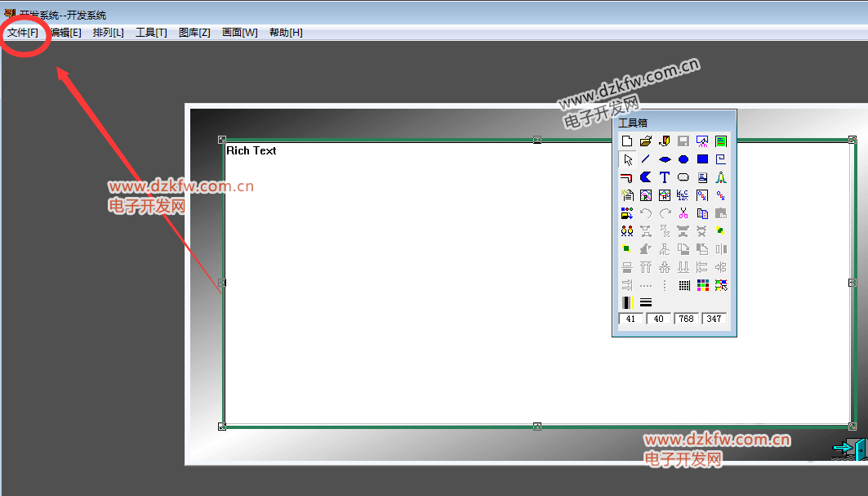
Task: Select the Text tool (T icon)
Action: (x=665, y=177)
